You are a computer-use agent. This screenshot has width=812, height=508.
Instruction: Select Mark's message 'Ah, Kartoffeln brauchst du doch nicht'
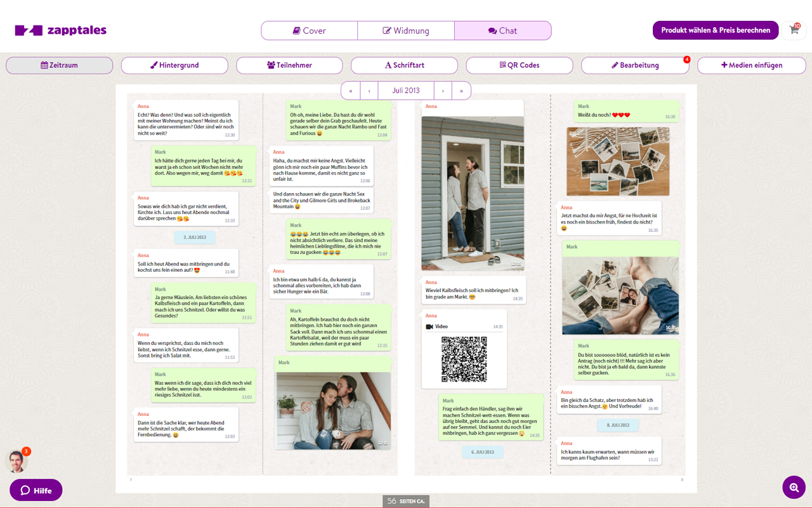(339, 328)
